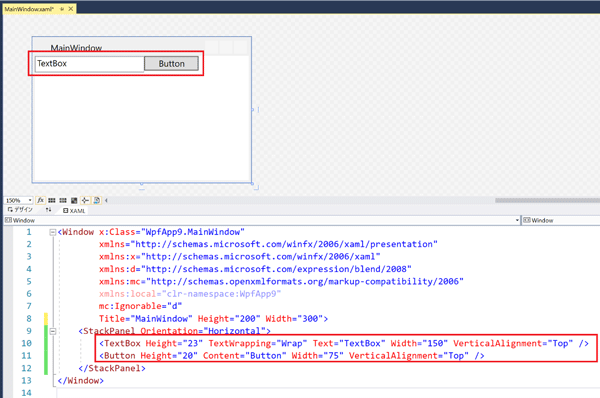The width and height of the screenshot is (600, 398).
Task: Click Content="Button" on line 11
Action: [245, 356]
